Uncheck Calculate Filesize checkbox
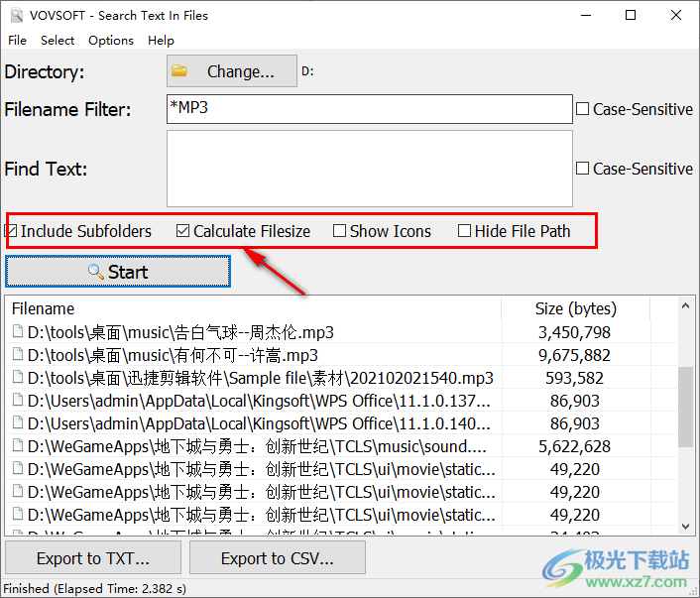The height and width of the screenshot is (598, 700). [x=182, y=231]
